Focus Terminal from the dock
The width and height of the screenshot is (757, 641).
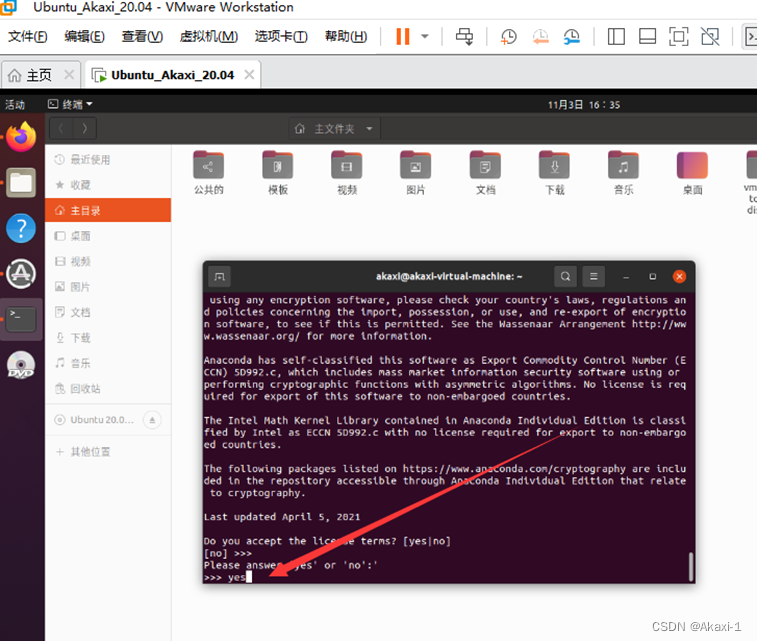(21, 319)
